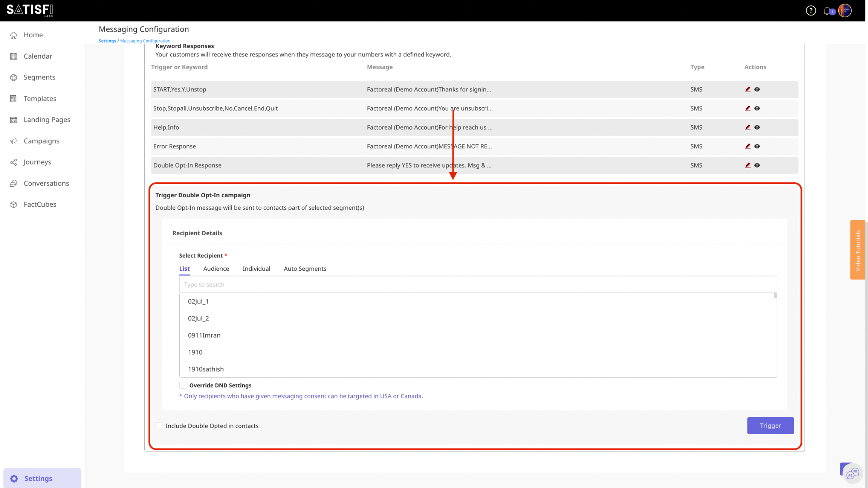Viewport: 868px width, 488px height.
Task: Enable the Override DND Settings checkbox
Action: [x=183, y=385]
